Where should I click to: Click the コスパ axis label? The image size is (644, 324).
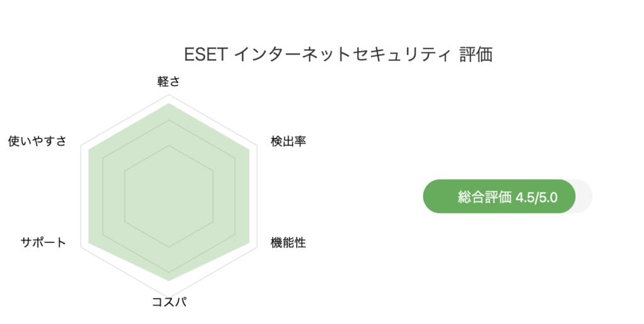169,302
